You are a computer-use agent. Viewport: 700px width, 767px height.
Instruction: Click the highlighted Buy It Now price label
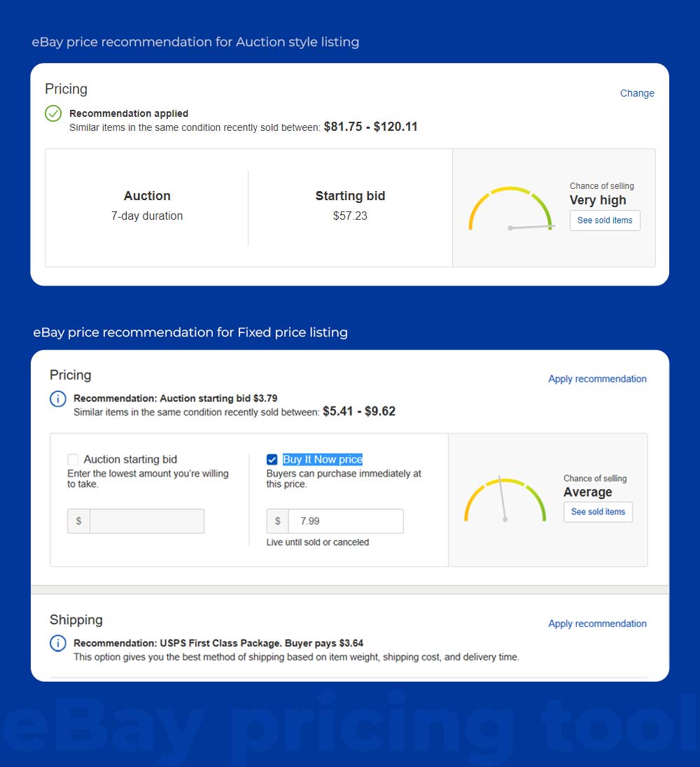(323, 459)
